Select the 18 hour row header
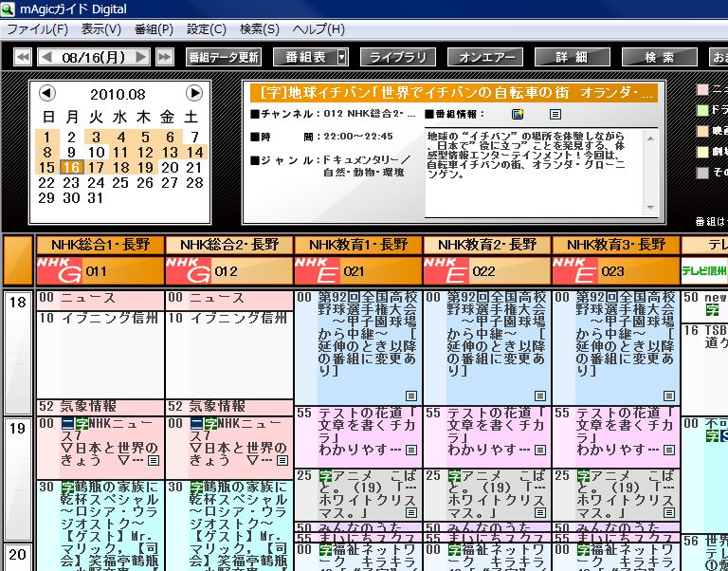This screenshot has width=728, height=571. point(18,353)
